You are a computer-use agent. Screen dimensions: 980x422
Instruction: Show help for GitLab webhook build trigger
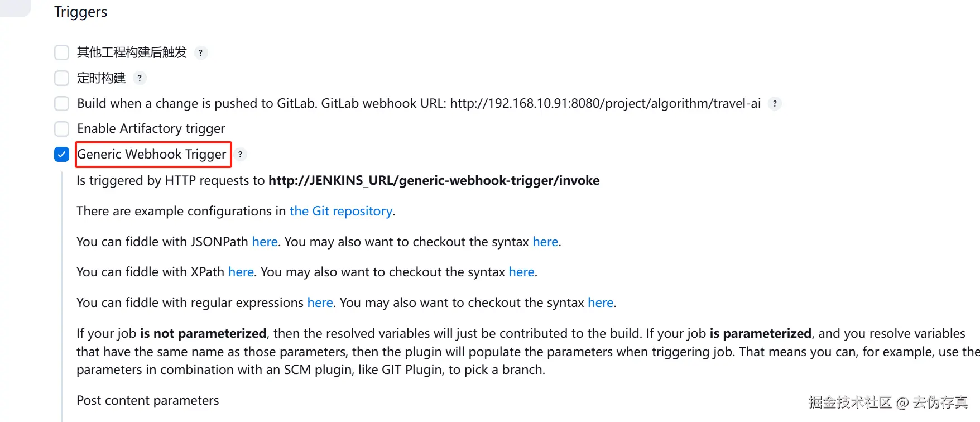coord(775,103)
